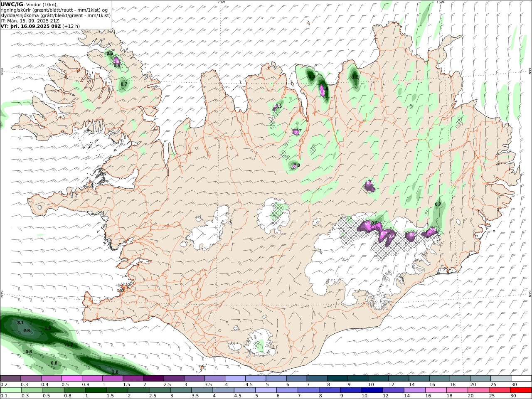
Task: Click the pale green rain swatch labeled 0.1
Action: coord(11,390)
